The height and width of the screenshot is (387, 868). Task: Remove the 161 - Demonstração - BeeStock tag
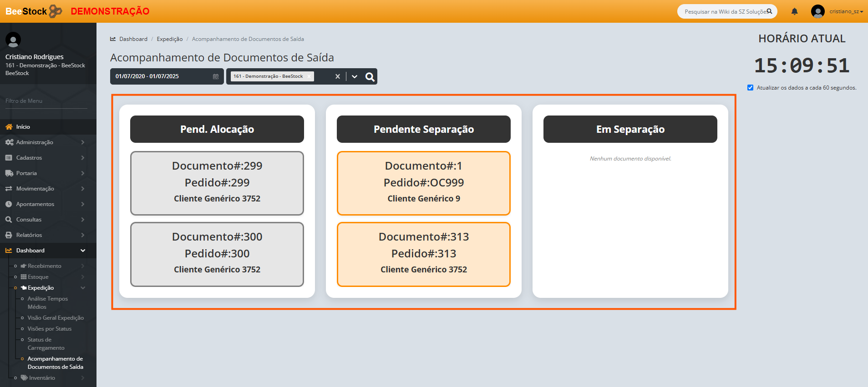[x=309, y=76]
